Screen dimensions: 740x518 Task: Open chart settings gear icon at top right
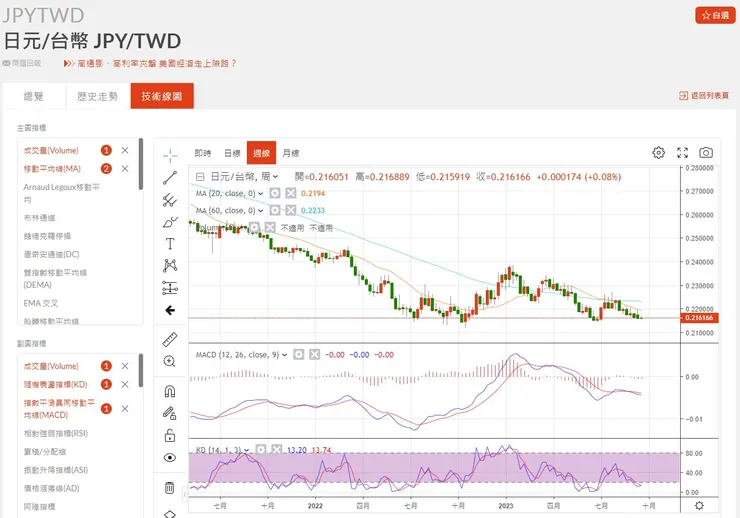coord(658,152)
